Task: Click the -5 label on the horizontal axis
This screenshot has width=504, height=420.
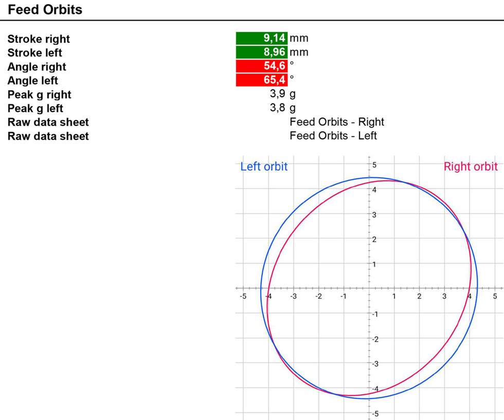Action: (243, 297)
